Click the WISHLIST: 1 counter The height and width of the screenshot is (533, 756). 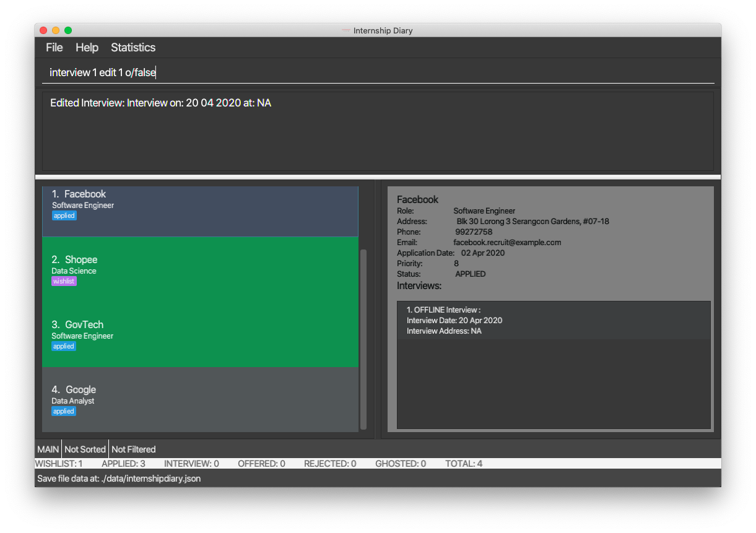coord(59,463)
